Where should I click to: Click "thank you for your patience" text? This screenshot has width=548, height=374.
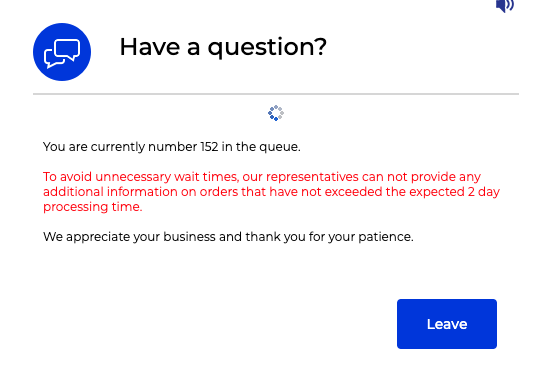tap(329, 237)
